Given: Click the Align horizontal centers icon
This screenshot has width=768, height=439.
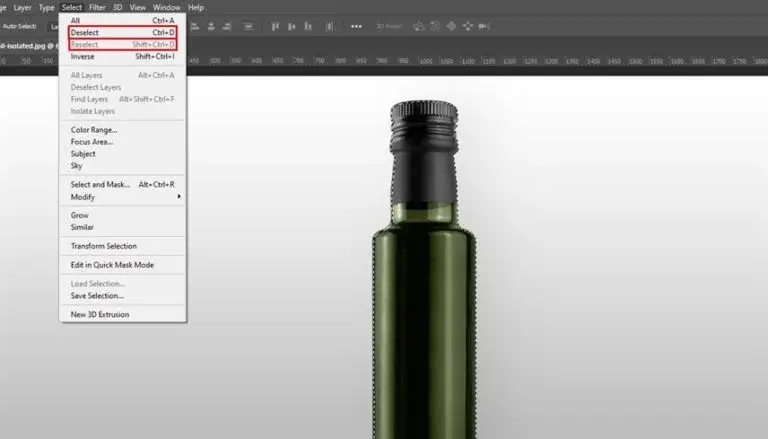Looking at the screenshot, I should coord(211,26).
